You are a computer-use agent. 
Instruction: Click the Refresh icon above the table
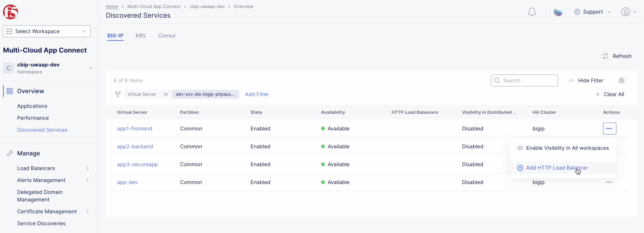click(x=605, y=56)
